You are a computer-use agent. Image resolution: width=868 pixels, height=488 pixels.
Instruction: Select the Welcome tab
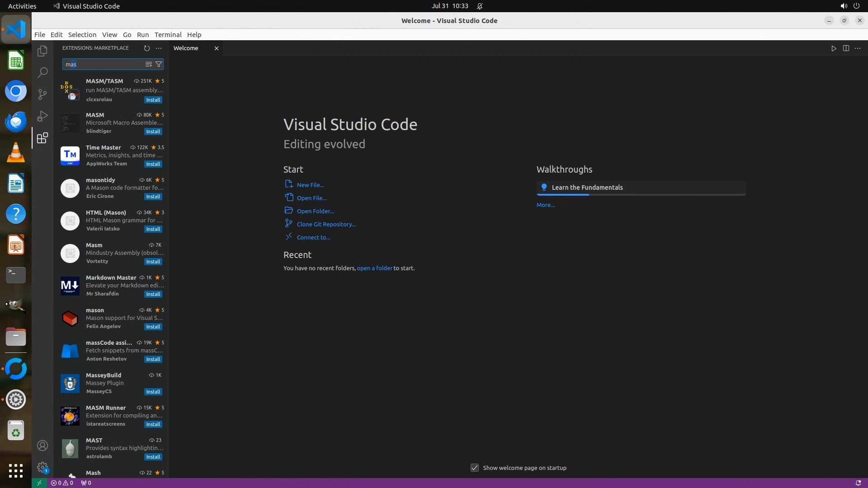pos(186,48)
